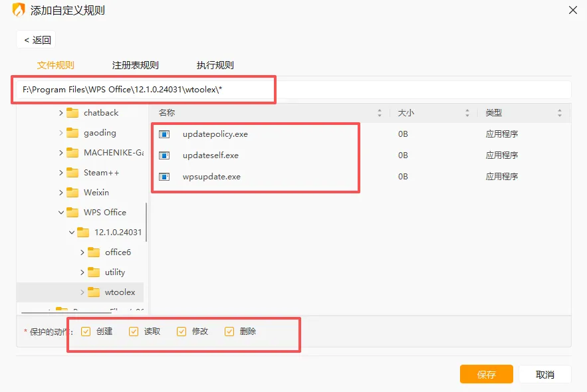
Task: Close the 添加自定义规则 dialog
Action: click(573, 10)
